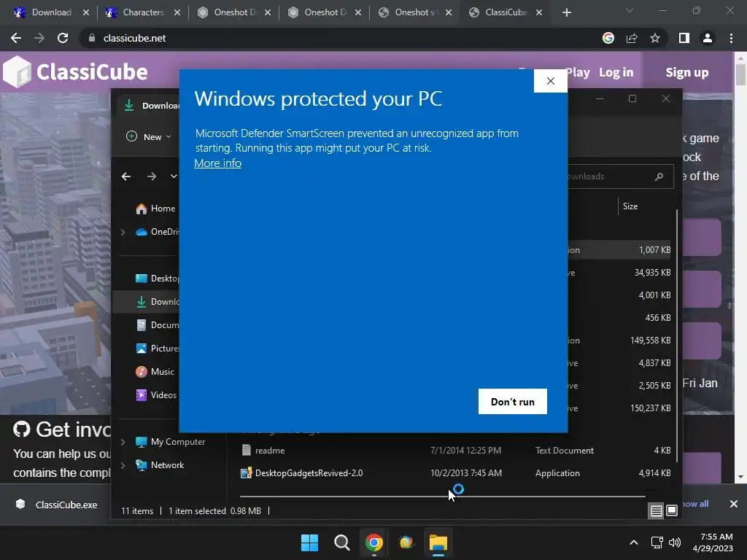The image size is (747, 560).
Task: Click the 1,007 KB size cell
Action: coord(654,250)
